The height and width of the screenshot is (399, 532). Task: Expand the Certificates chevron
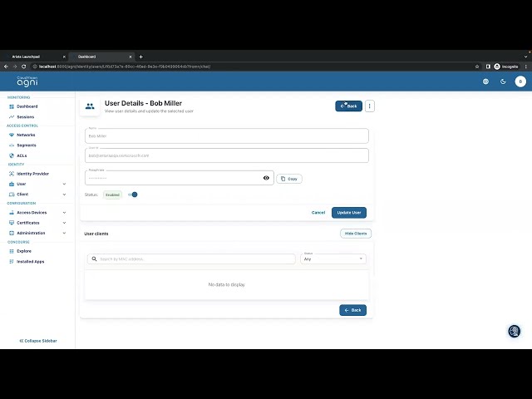(x=64, y=223)
